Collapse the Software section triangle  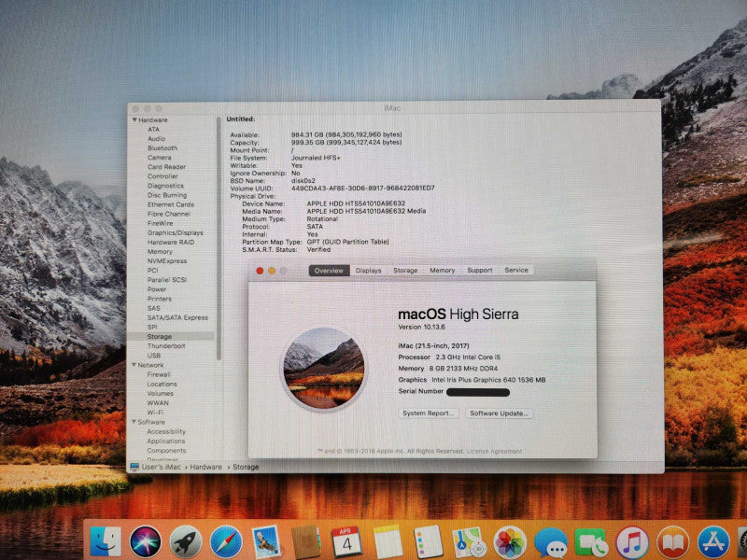134,422
